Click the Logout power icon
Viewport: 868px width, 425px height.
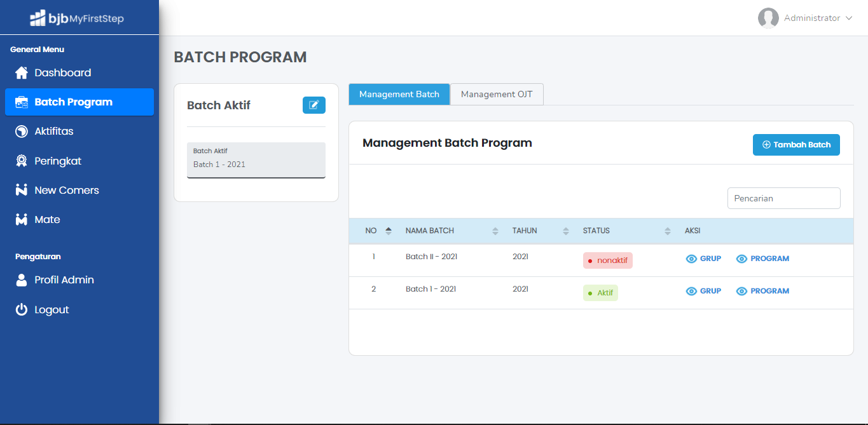click(22, 310)
